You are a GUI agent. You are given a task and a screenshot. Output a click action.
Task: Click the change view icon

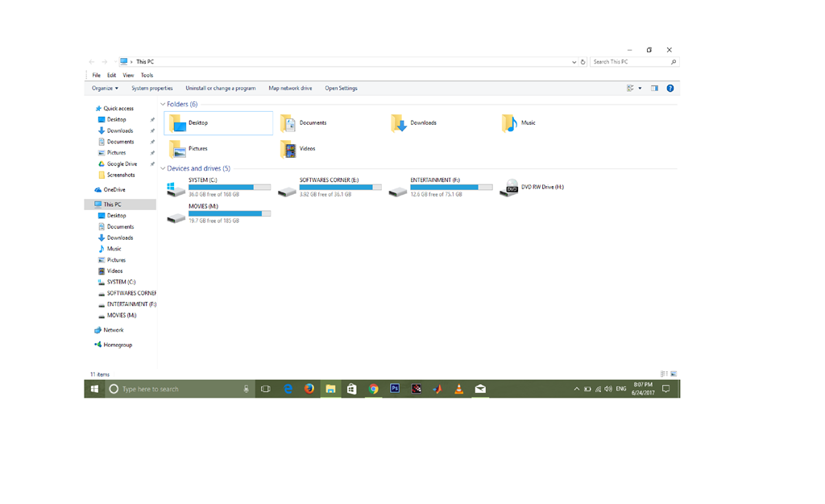click(630, 89)
